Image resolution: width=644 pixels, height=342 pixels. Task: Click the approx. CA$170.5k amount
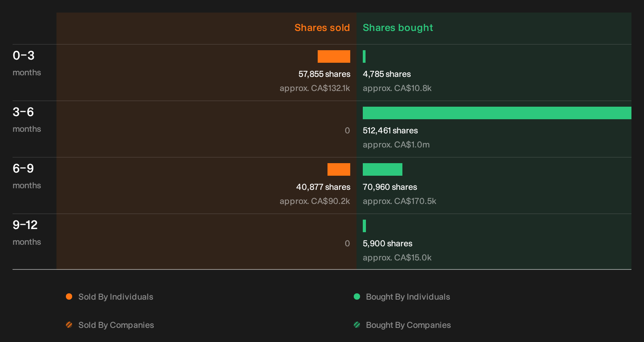[399, 201]
